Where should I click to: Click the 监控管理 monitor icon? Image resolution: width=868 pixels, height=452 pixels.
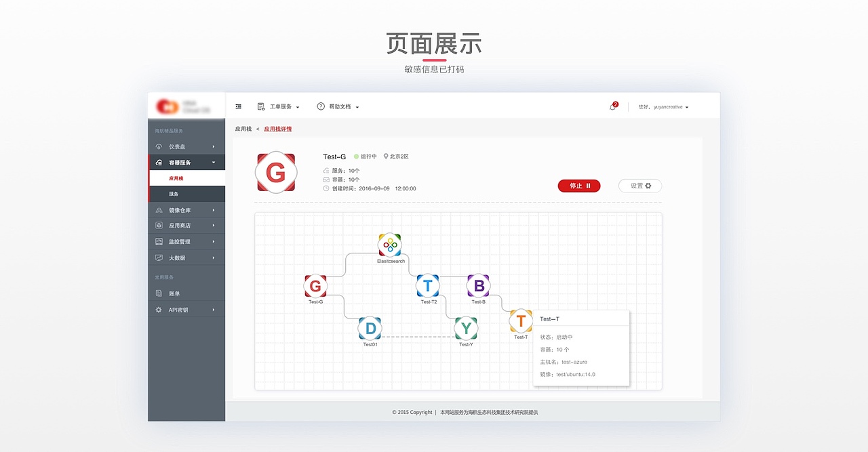pos(159,241)
